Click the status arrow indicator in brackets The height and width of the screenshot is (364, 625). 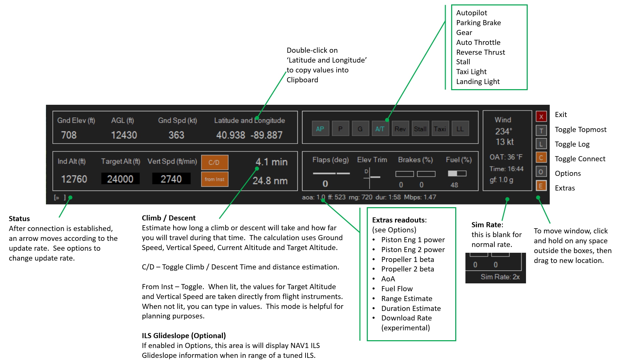(x=60, y=197)
